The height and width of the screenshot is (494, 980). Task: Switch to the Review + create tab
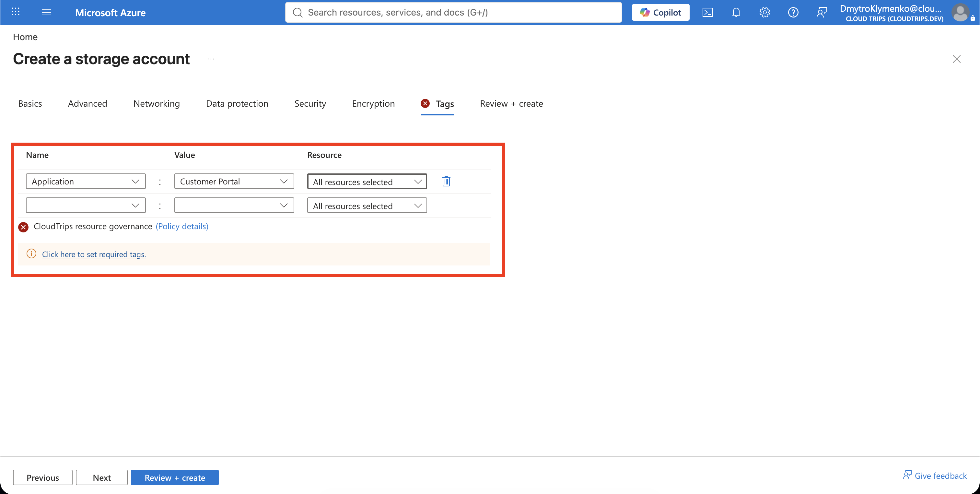click(x=511, y=103)
